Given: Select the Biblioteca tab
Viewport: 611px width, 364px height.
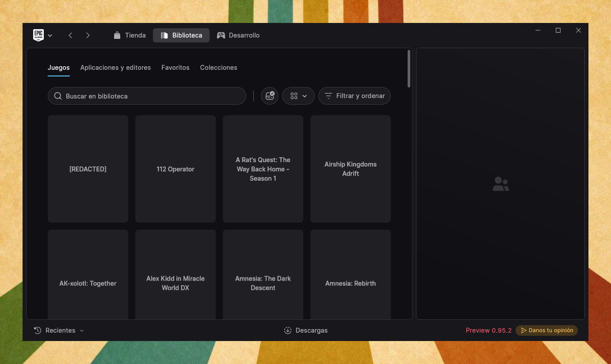Looking at the screenshot, I should pos(181,35).
